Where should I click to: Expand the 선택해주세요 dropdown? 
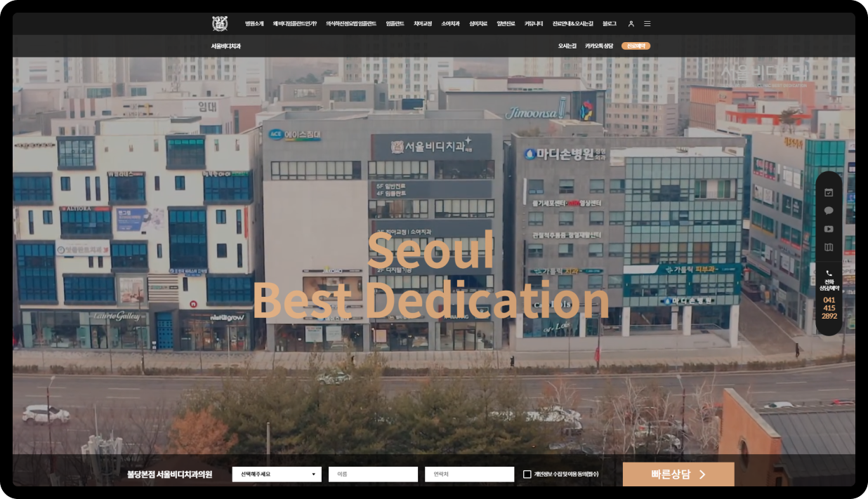click(277, 474)
